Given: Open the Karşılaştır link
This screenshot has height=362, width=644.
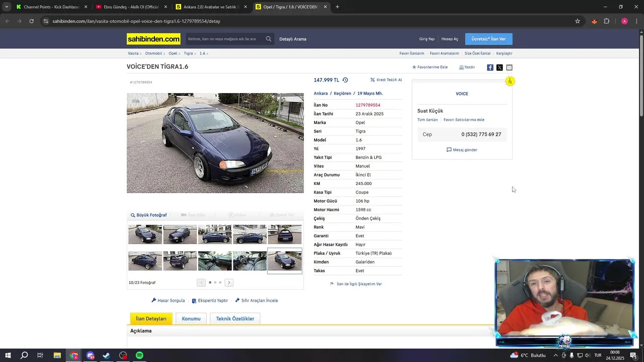Looking at the screenshot, I should coord(504,53).
